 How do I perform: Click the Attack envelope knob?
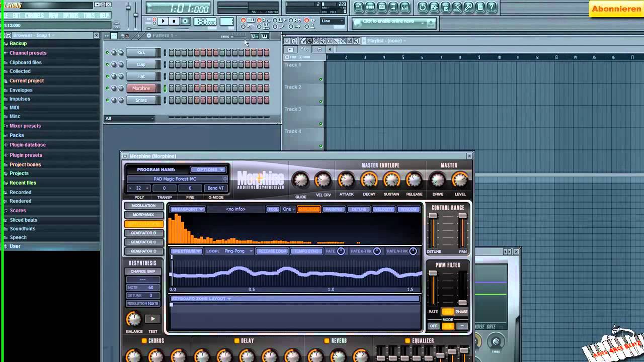pos(346,179)
